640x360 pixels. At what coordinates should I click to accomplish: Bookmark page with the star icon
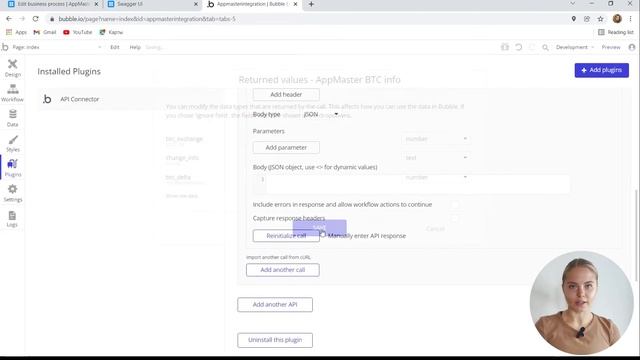pyautogui.click(x=600, y=19)
